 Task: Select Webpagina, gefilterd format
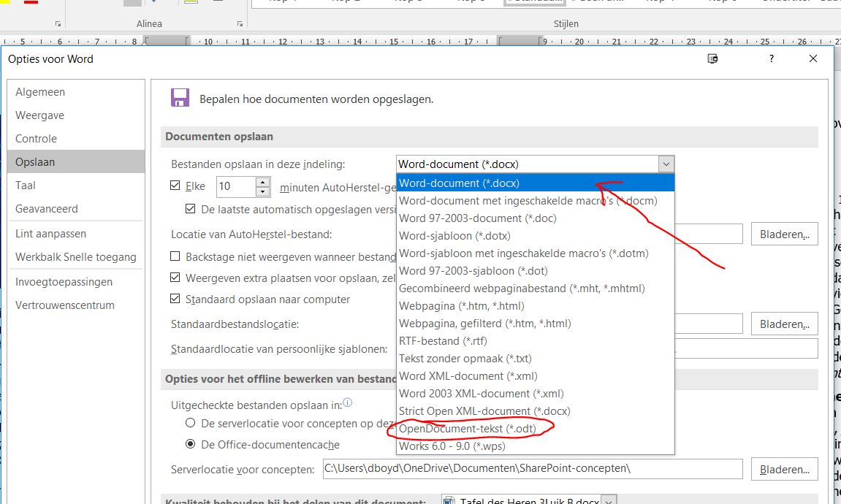pyautogui.click(x=536, y=324)
